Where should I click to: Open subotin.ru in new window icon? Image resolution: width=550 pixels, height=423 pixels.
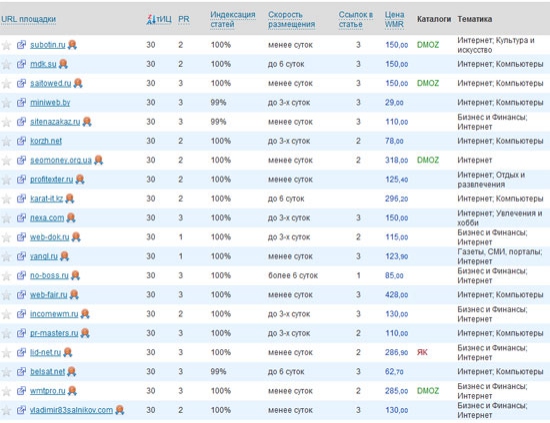point(21,45)
